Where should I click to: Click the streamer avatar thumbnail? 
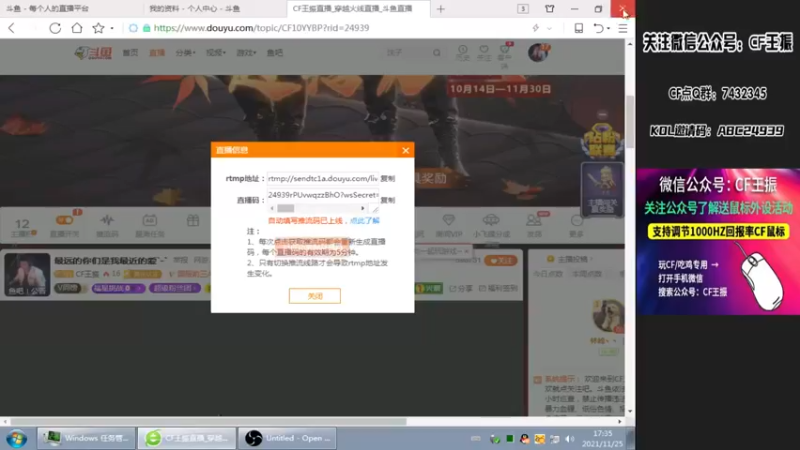point(27,274)
